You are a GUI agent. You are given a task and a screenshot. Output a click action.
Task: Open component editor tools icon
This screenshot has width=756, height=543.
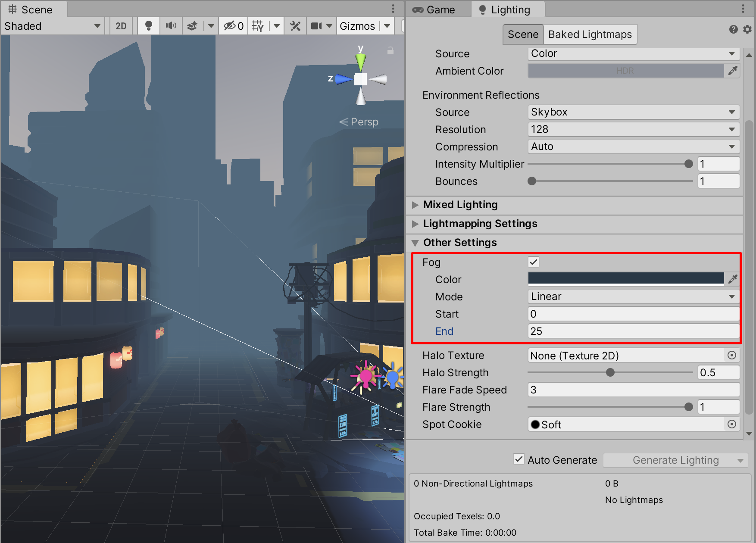click(295, 26)
